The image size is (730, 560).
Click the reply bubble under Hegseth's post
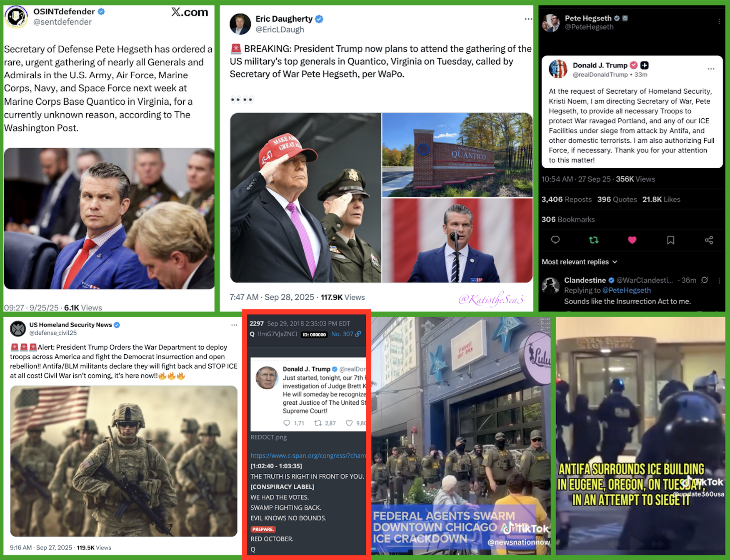coord(555,240)
